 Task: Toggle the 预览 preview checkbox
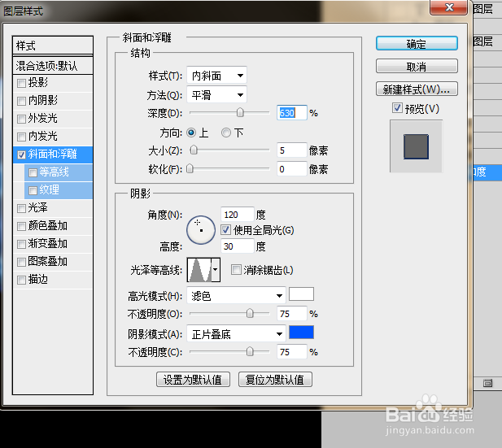[397, 108]
